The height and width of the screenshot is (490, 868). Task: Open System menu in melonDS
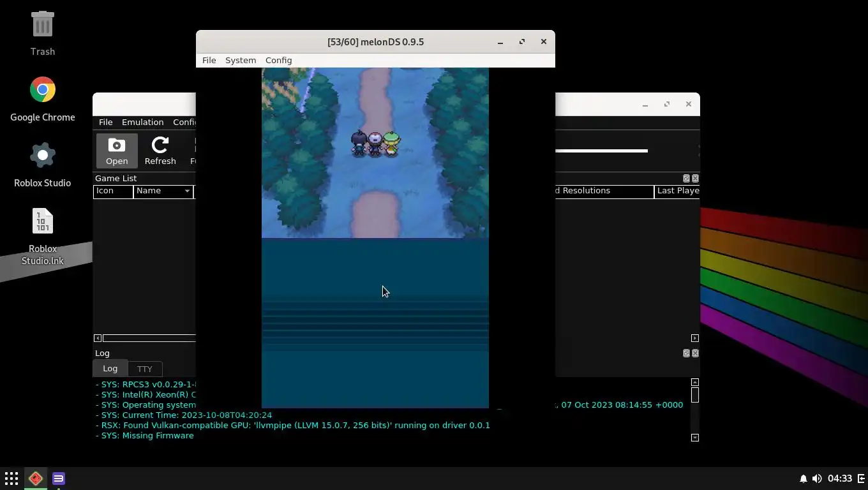tap(241, 60)
